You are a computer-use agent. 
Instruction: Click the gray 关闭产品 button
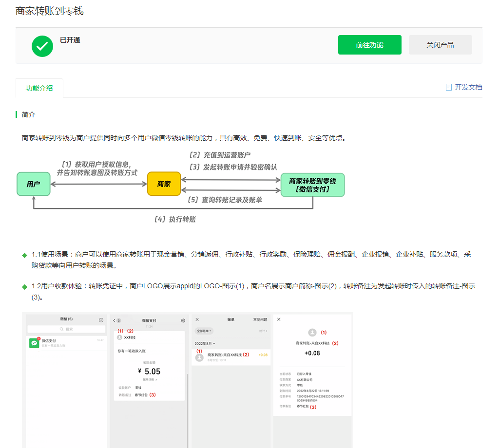pos(440,45)
